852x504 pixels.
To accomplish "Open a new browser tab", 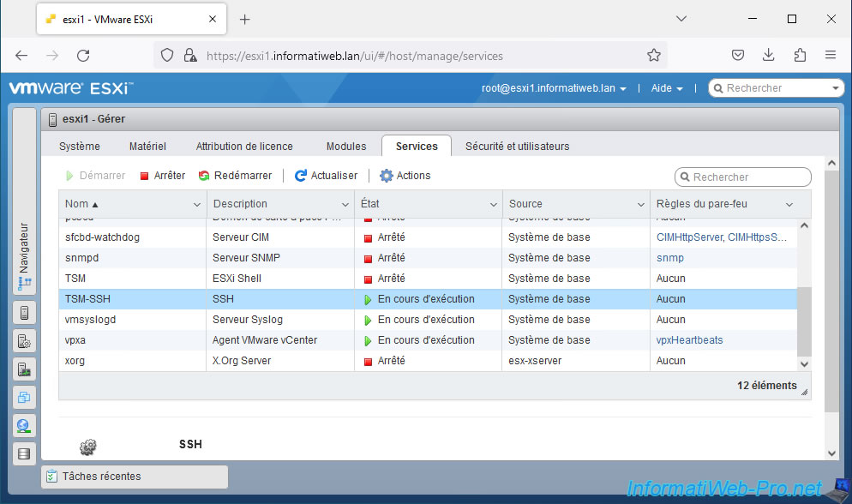I will [244, 20].
